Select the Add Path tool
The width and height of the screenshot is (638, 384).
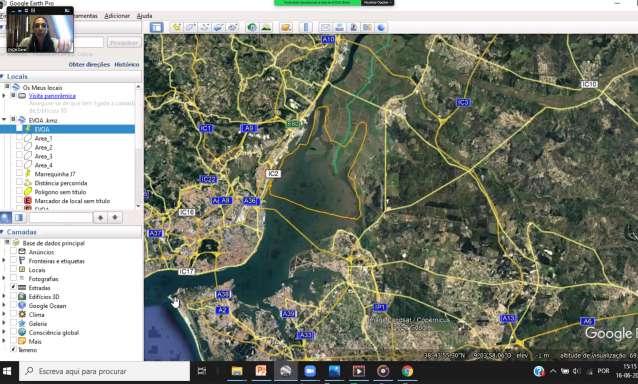pyautogui.click(x=204, y=27)
